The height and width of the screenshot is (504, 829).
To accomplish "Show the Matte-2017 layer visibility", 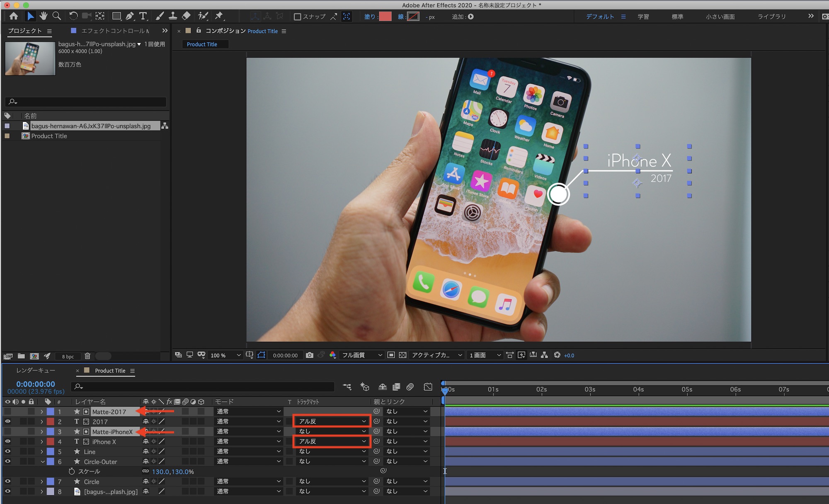I will click(7, 412).
